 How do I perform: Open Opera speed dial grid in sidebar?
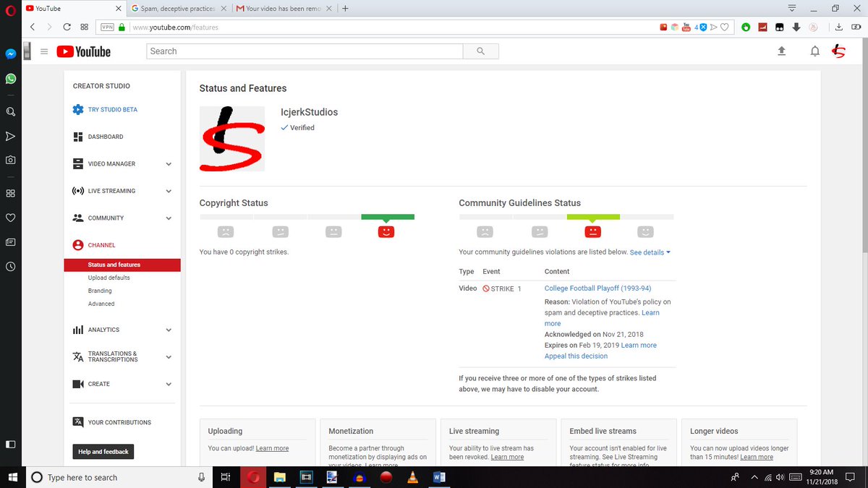tap(11, 194)
